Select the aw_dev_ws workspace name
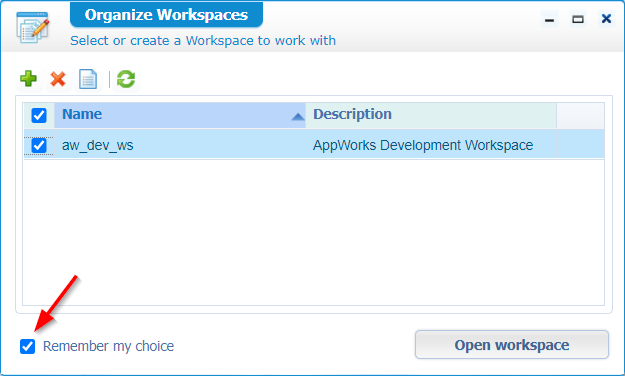This screenshot has height=376, width=625. tap(98, 145)
